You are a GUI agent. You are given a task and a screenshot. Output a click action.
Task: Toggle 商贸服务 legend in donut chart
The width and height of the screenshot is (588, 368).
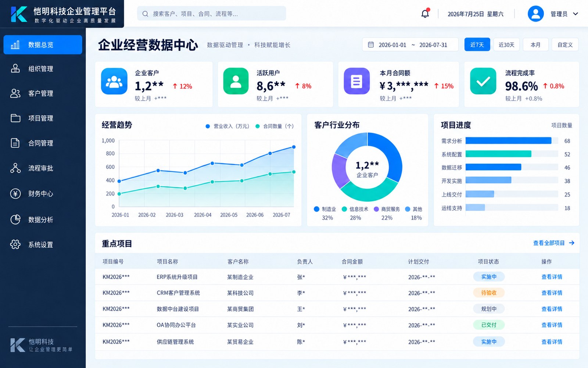[387, 209]
